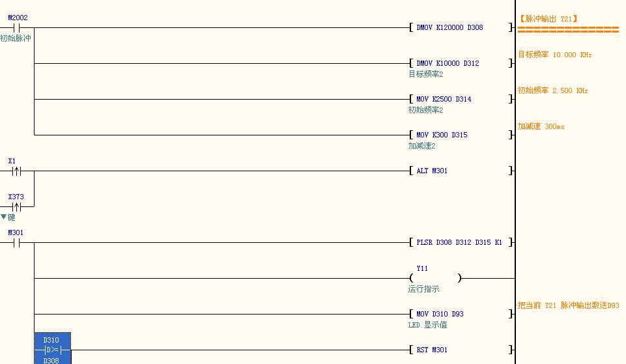Image resolution: width=626 pixels, height=364 pixels.
Task: Click the 加减速 300ms comment
Action: click(541, 126)
